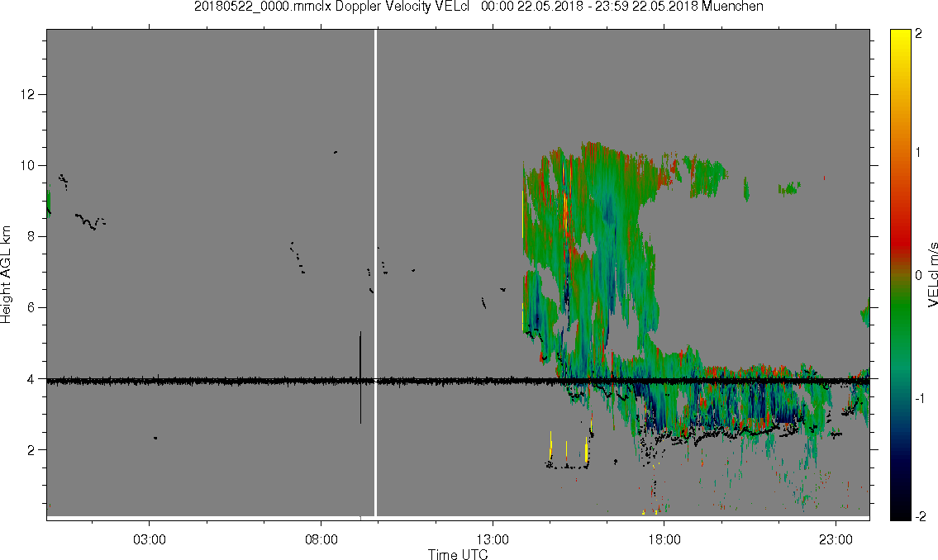Viewport: 938px width, 560px height.
Task: Click the '08:00' time axis label
Action: 321,539
